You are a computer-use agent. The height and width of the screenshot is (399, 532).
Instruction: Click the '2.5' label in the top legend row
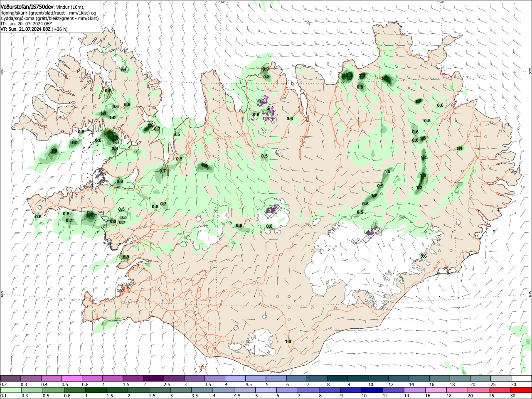(167, 384)
